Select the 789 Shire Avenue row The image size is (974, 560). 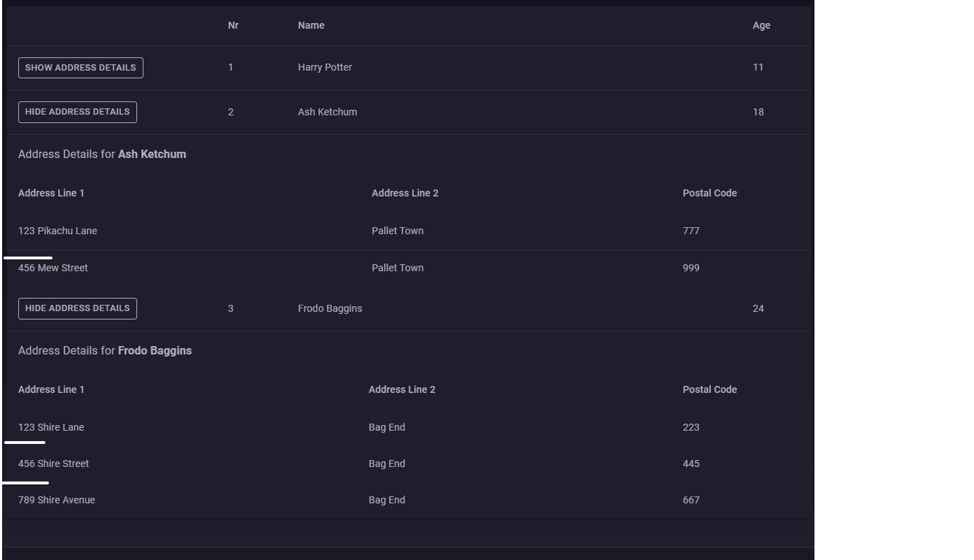56,500
